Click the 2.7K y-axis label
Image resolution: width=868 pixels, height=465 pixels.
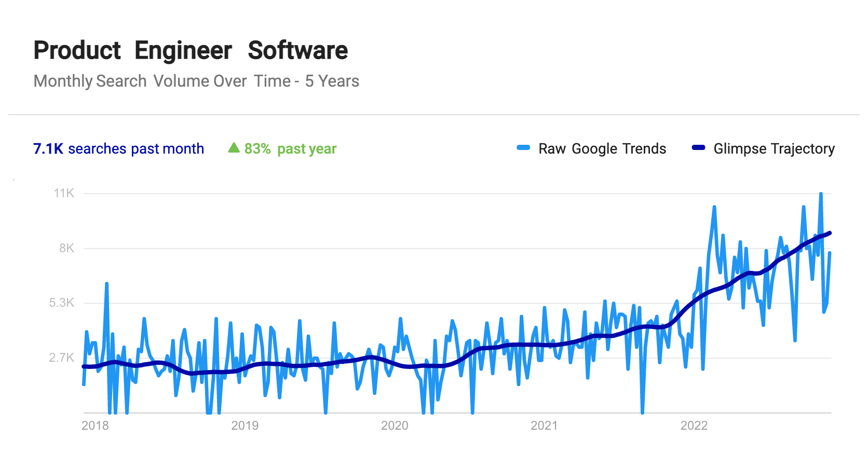(x=62, y=358)
